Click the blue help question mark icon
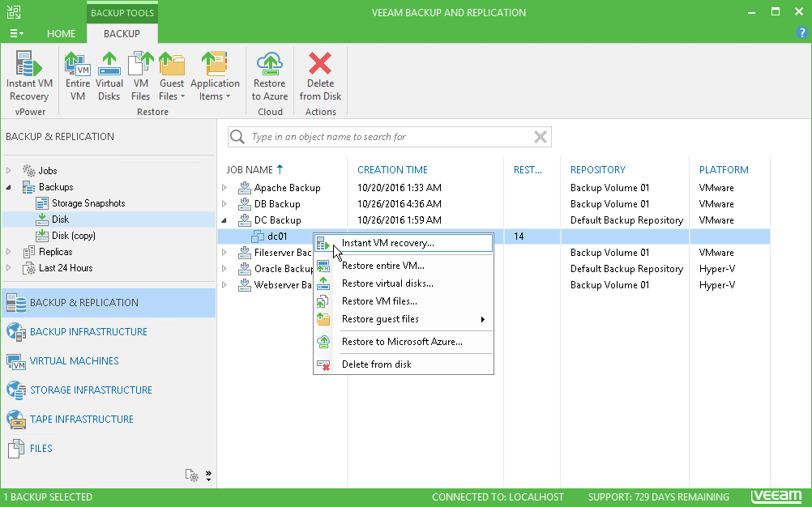This screenshot has width=812, height=507. tap(801, 33)
